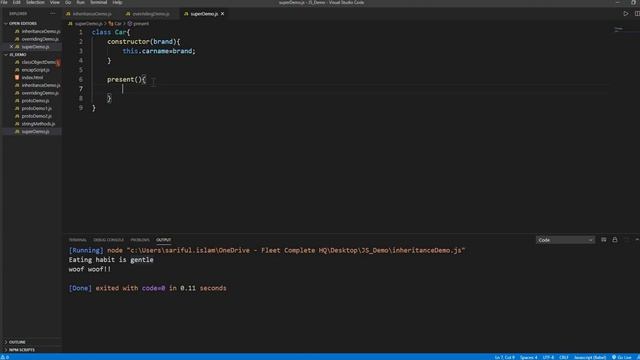The height and width of the screenshot is (360, 640).
Task: Open the View menu
Action: pos(54,2)
